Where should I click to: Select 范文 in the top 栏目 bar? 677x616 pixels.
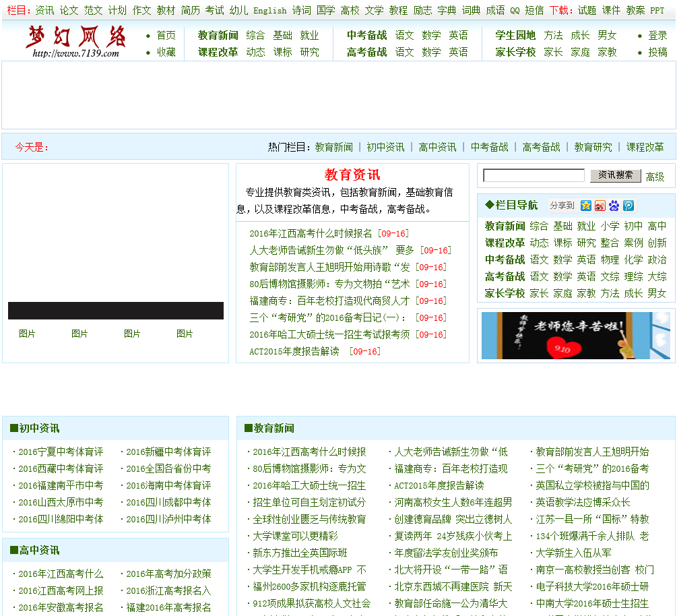click(93, 10)
